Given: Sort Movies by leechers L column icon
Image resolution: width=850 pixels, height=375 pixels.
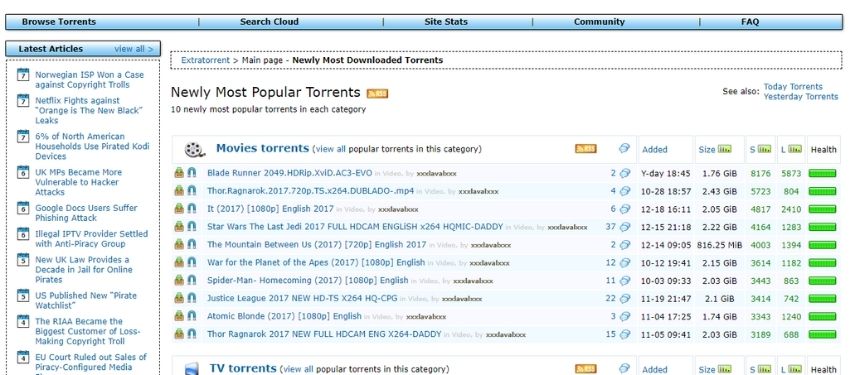Looking at the screenshot, I should (x=795, y=149).
